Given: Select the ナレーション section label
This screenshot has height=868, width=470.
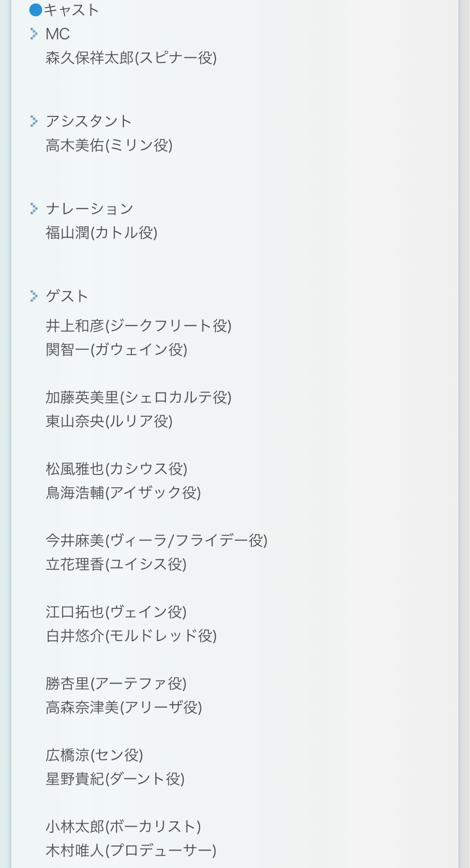Looking at the screenshot, I should (90, 209).
